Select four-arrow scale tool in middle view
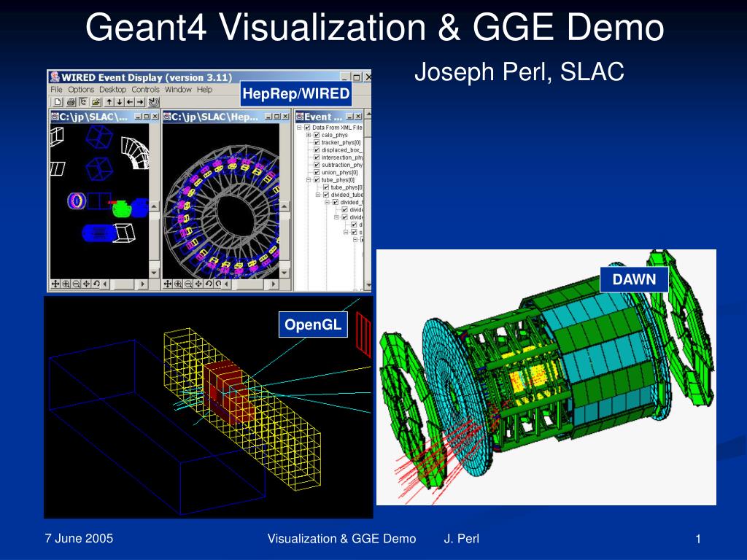Image resolution: width=747 pixels, height=560 pixels. point(198,284)
